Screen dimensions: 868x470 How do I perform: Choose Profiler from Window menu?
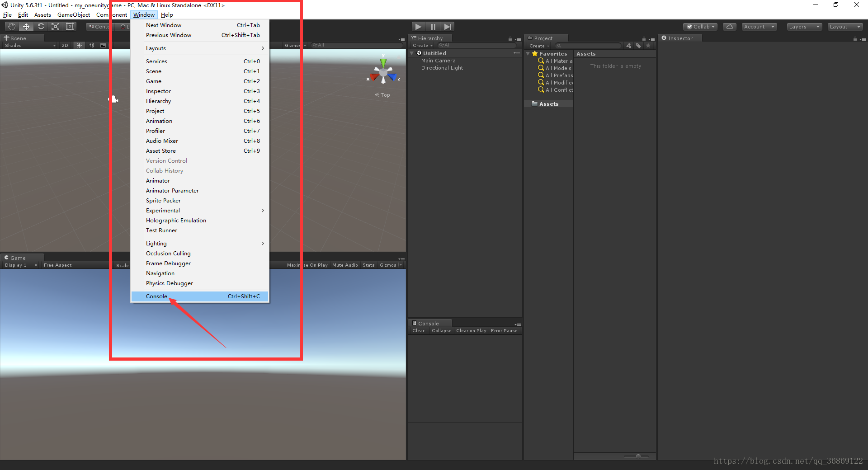coord(200,131)
